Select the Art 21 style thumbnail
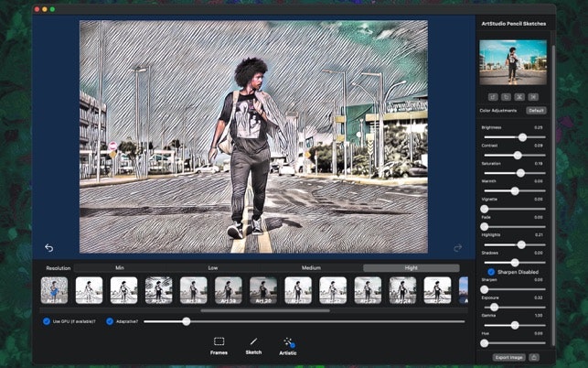This screenshot has height=368, width=588. (x=298, y=290)
